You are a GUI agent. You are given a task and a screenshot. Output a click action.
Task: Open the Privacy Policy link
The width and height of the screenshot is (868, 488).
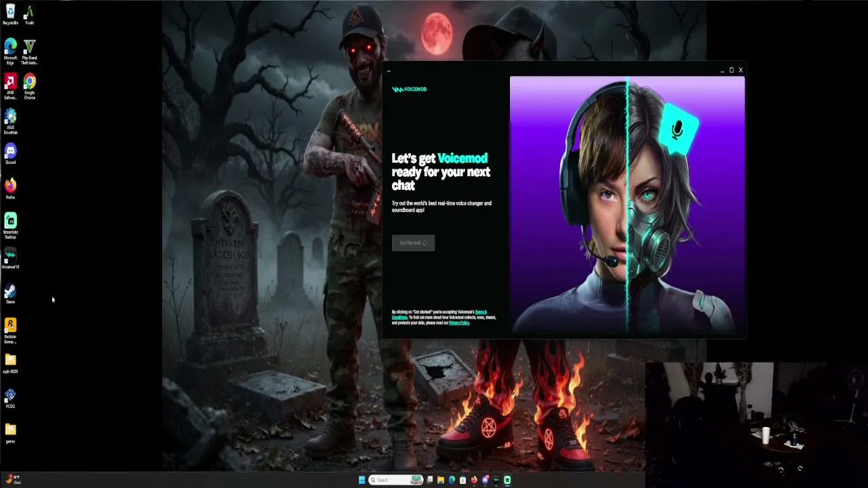(459, 323)
